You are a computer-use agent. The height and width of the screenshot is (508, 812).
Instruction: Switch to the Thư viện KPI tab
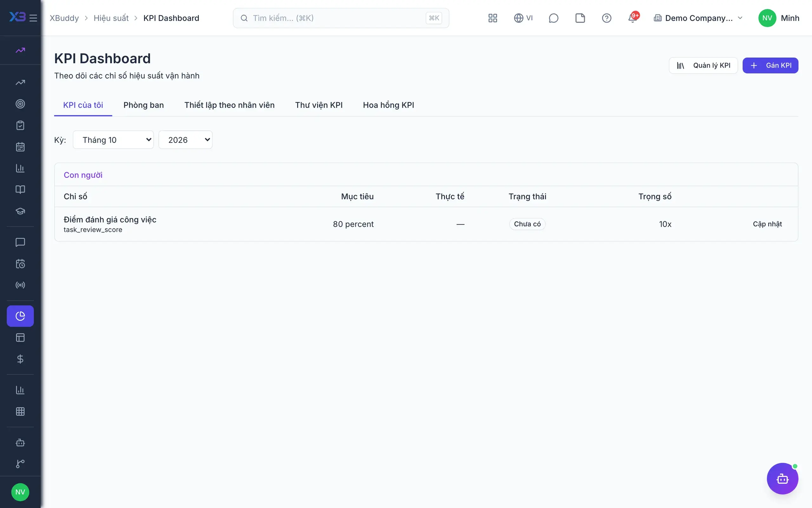tap(319, 105)
